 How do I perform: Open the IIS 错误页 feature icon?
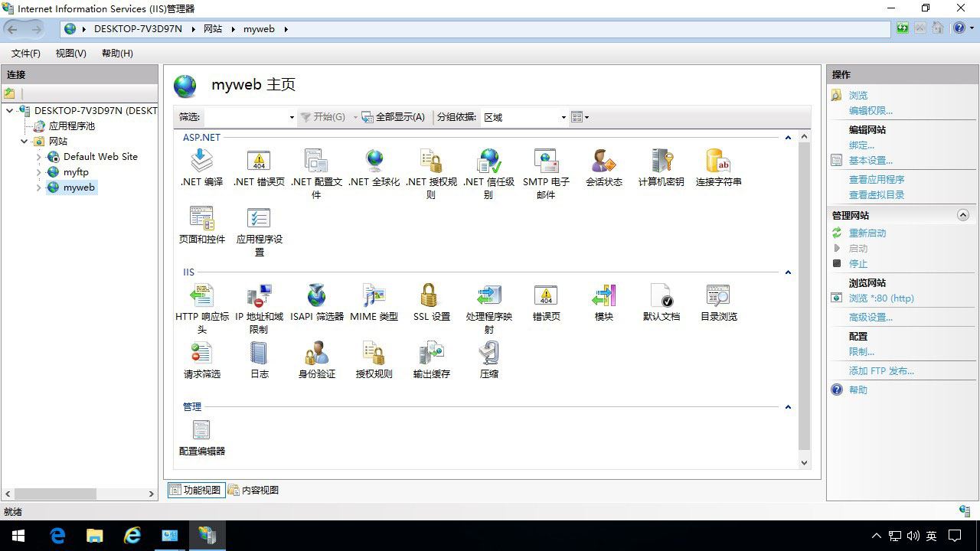(546, 295)
